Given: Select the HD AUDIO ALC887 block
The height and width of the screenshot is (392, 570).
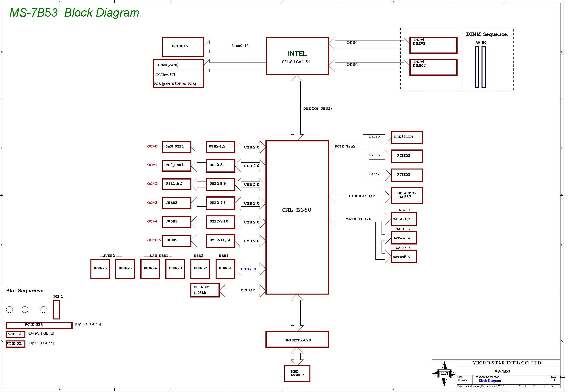Looking at the screenshot, I should tap(406, 195).
